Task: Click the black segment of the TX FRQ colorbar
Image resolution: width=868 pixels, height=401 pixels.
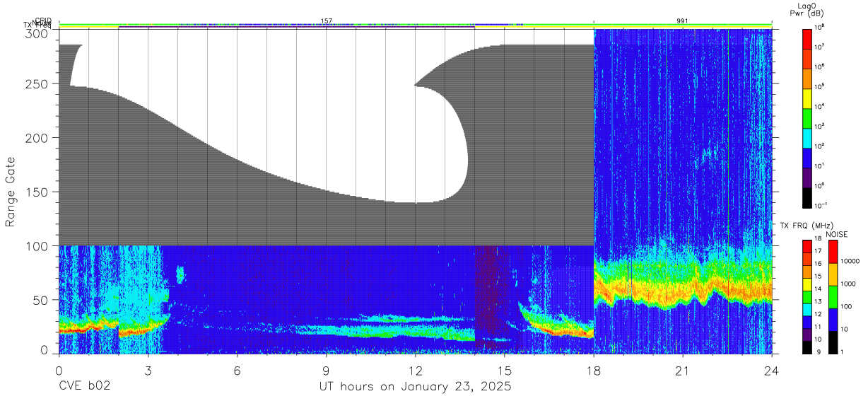Action: tap(808, 347)
